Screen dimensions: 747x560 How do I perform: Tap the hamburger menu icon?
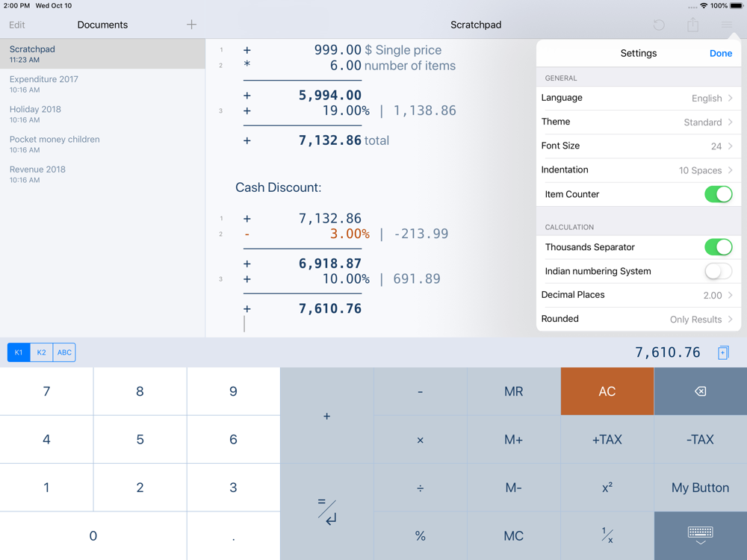726,25
